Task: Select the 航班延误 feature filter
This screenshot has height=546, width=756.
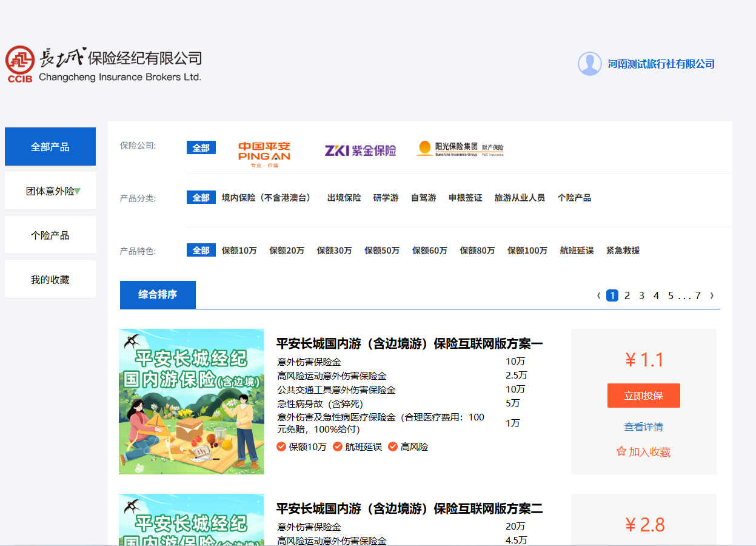Action: point(577,251)
